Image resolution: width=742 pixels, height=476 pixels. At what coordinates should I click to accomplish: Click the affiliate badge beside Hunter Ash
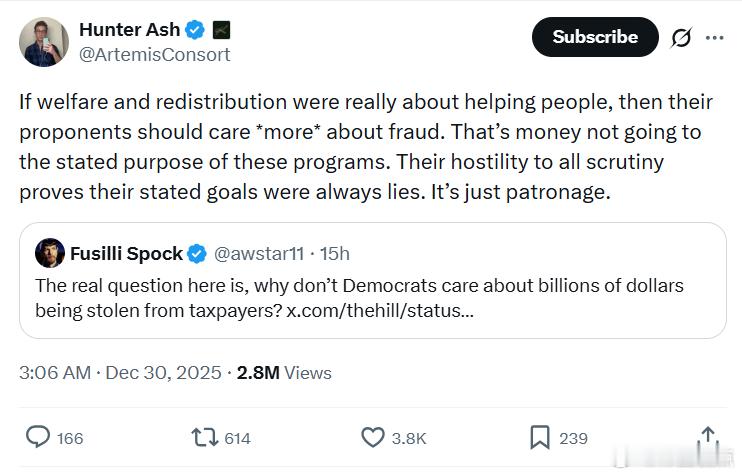pyautogui.click(x=222, y=31)
